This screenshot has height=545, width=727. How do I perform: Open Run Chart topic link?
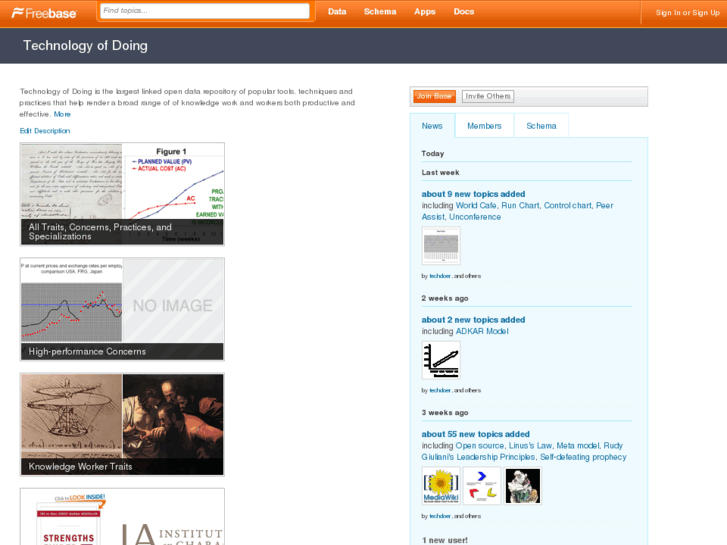click(520, 205)
